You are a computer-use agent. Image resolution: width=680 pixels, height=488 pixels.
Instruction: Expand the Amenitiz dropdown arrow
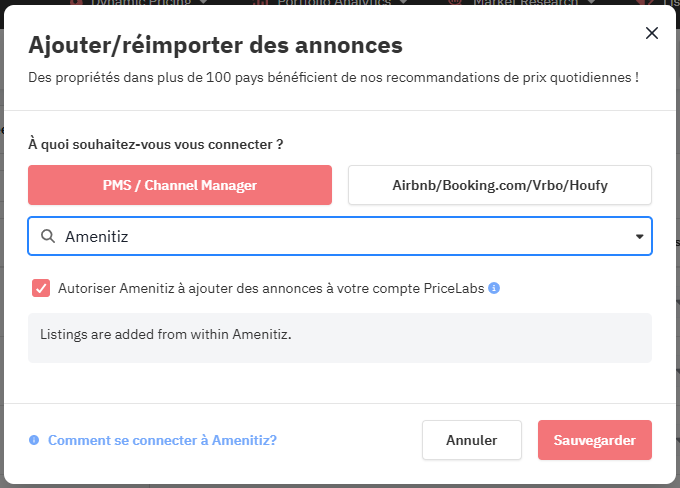[x=639, y=237]
